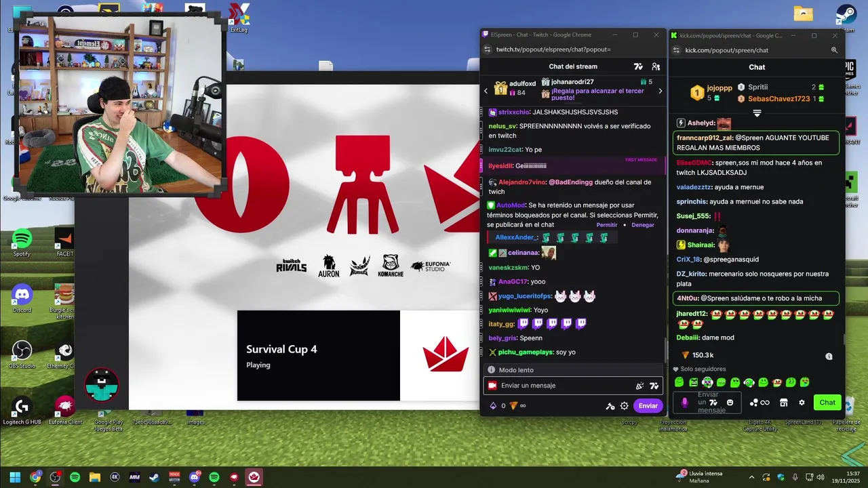This screenshot has height=488, width=868.
Task: Open the Spotify desktop shortcut
Action: point(22,243)
